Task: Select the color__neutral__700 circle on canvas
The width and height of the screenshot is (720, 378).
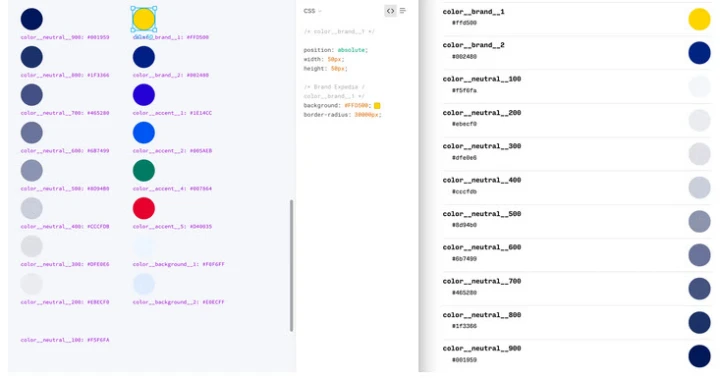Action: [x=32, y=95]
